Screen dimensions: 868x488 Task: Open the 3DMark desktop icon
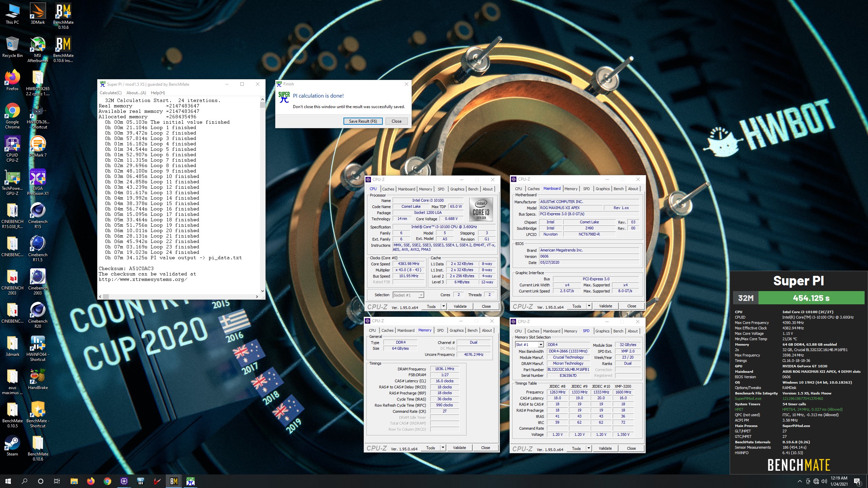[38, 14]
